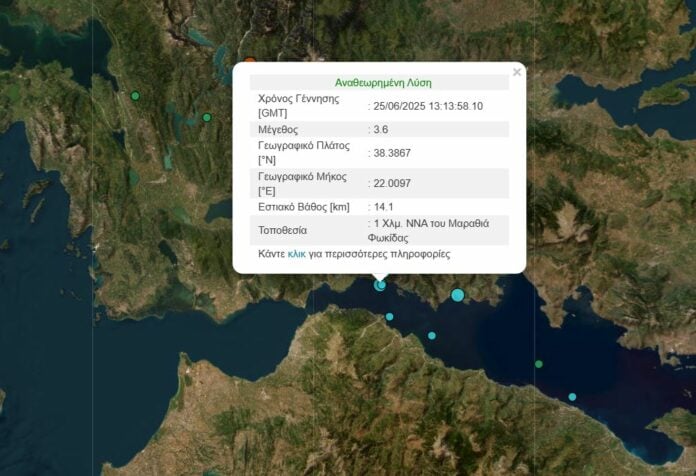This screenshot has height=476, width=696.
Task: Click the magnitude value '3.6'
Action: (381, 130)
